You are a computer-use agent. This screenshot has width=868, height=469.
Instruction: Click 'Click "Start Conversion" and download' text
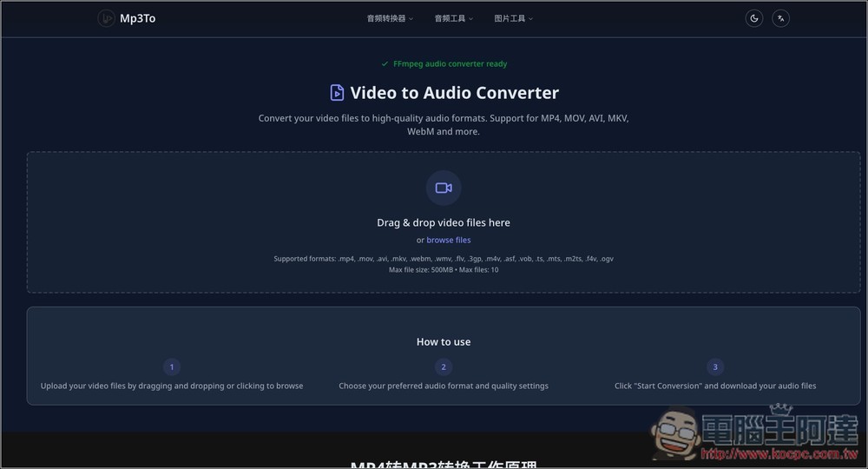coord(715,386)
